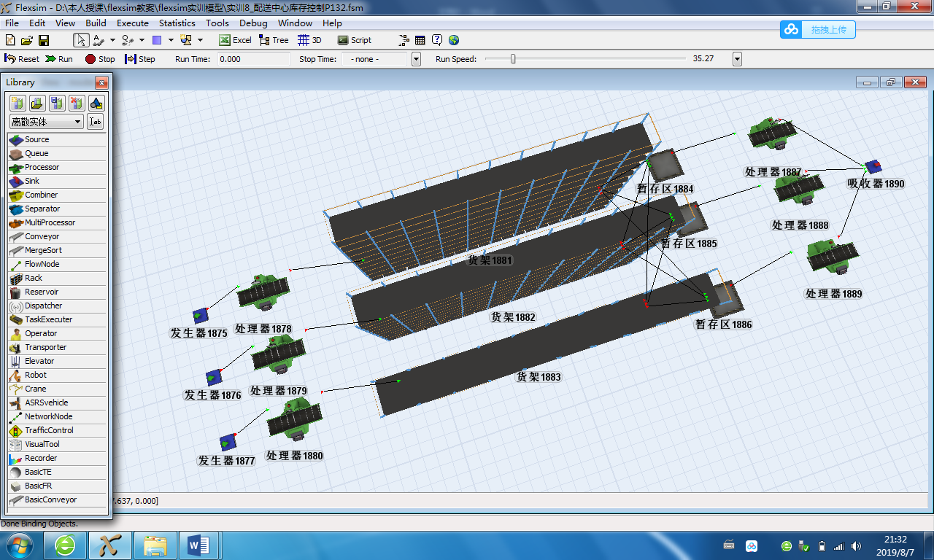The width and height of the screenshot is (934, 560).
Task: Switch to the 3D view
Action: tap(310, 40)
